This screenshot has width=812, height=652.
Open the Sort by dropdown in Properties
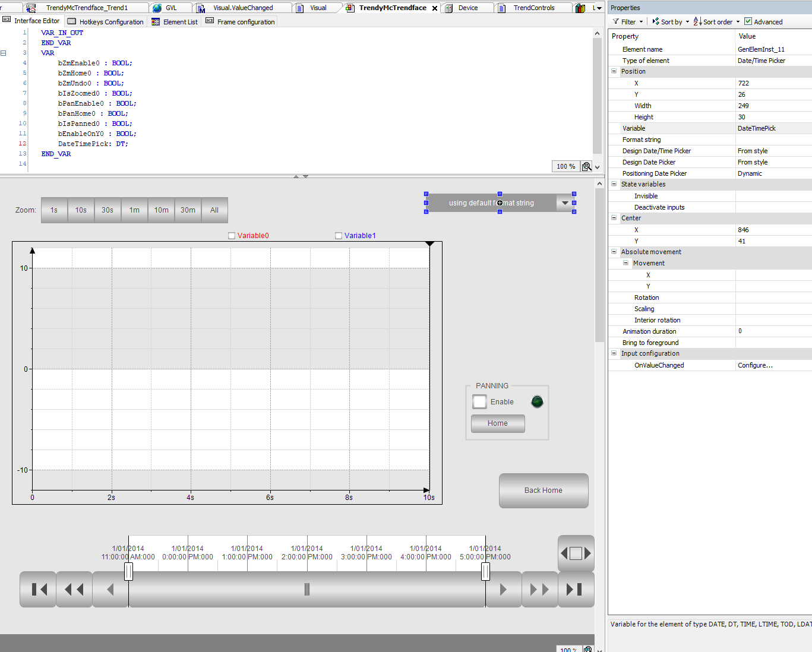(671, 22)
